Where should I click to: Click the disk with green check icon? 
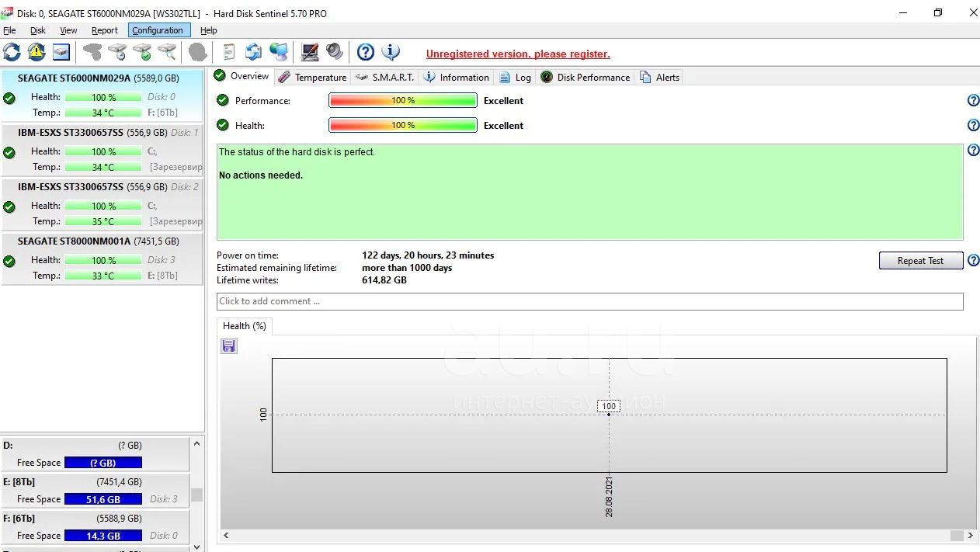(x=142, y=52)
